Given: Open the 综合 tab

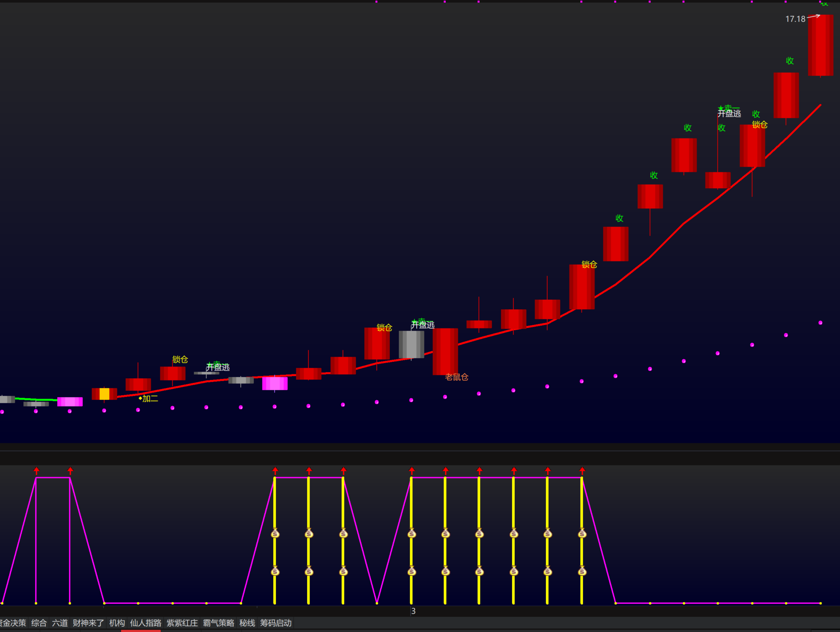Looking at the screenshot, I should coord(39,623).
